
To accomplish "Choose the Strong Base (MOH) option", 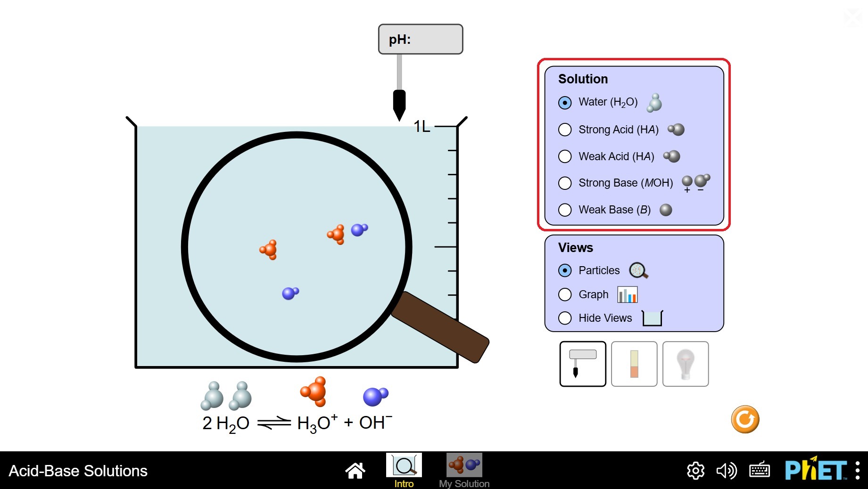I will tap(634, 183).
